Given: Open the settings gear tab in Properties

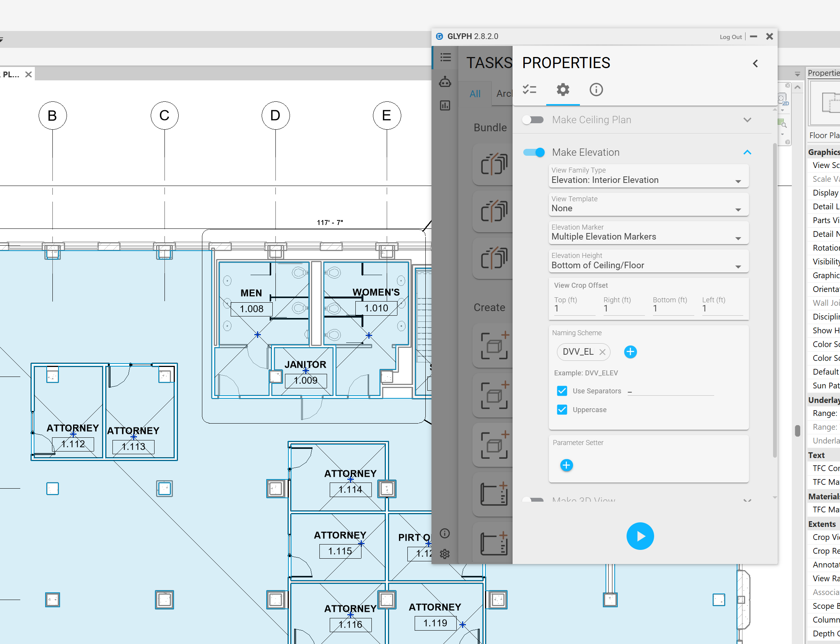Looking at the screenshot, I should pos(563,90).
